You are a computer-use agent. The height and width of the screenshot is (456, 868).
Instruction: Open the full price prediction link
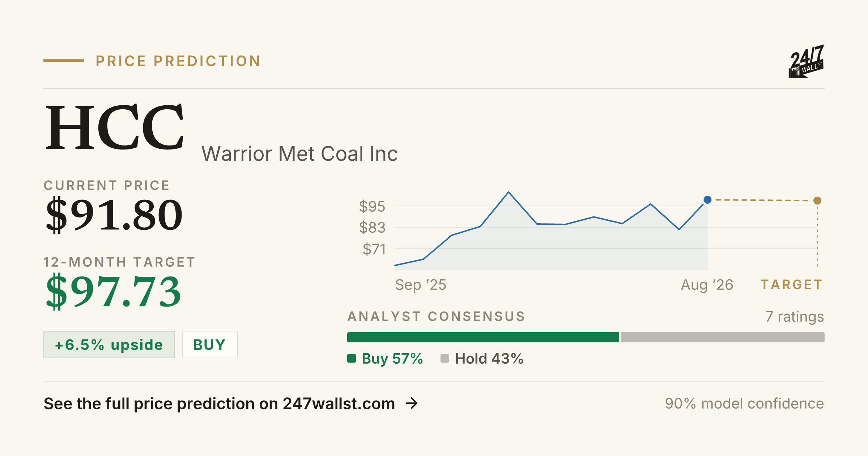[x=231, y=403]
